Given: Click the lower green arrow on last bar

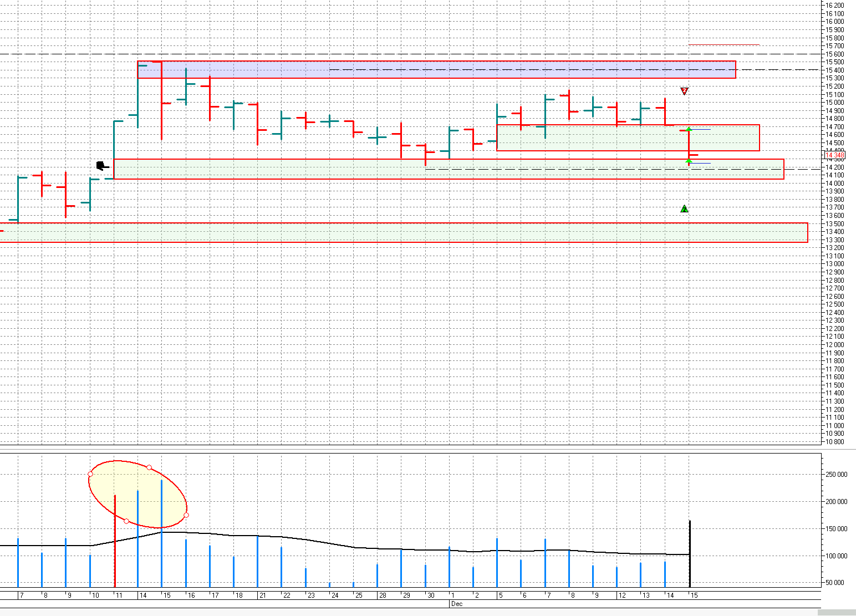Looking at the screenshot, I should tap(689, 161).
